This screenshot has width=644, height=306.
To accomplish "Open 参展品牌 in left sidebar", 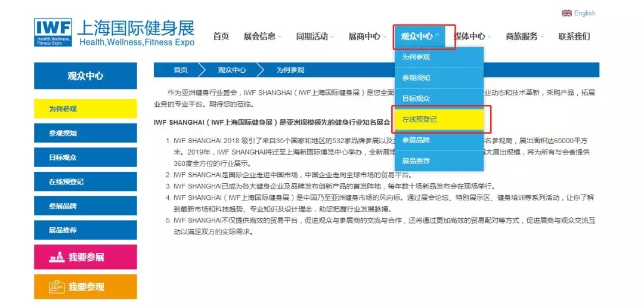I will 85,206.
